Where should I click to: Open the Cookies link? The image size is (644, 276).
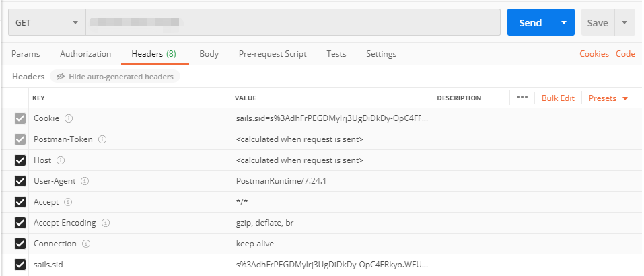tap(594, 54)
